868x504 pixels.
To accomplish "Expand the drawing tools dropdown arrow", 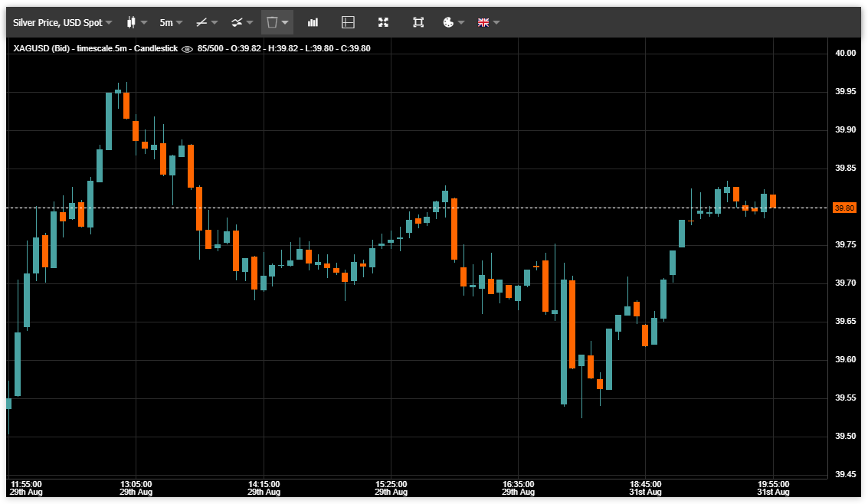I will coord(215,23).
